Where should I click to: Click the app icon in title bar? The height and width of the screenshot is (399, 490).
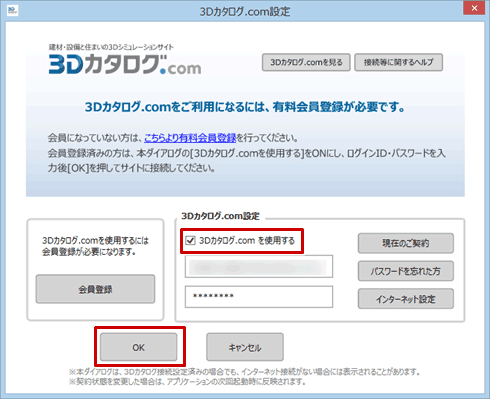[12, 11]
